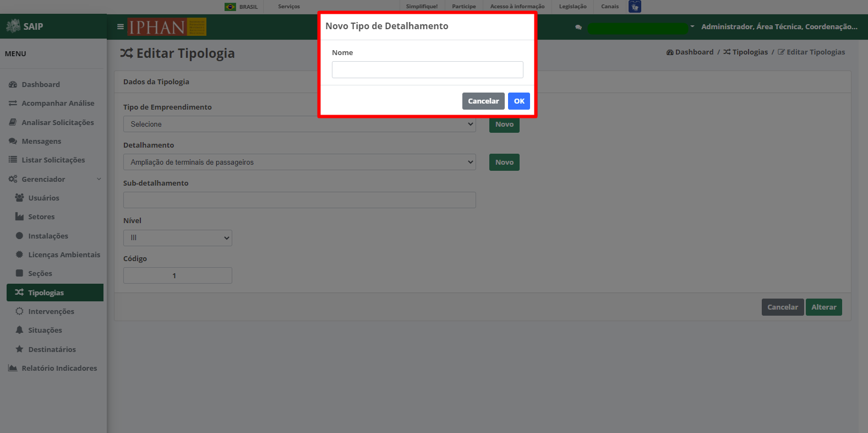Go to Analisar Solicitações

click(x=58, y=122)
